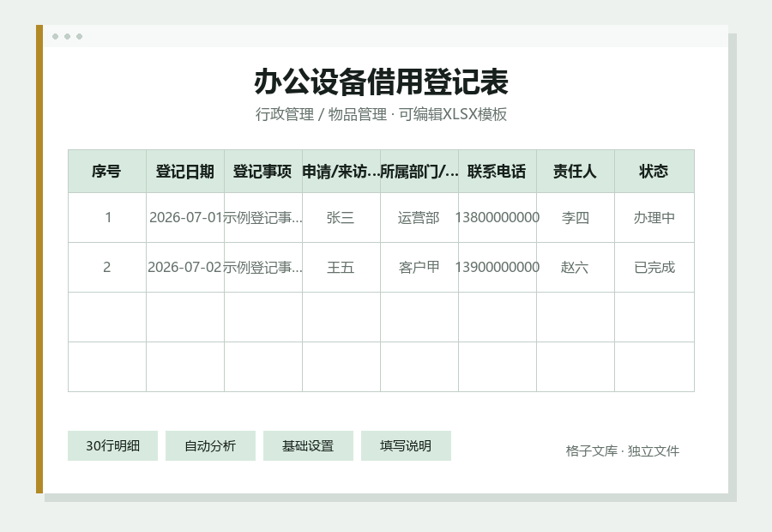Select the 已完成 status cell
Screen dimensions: 772x532
654,267
